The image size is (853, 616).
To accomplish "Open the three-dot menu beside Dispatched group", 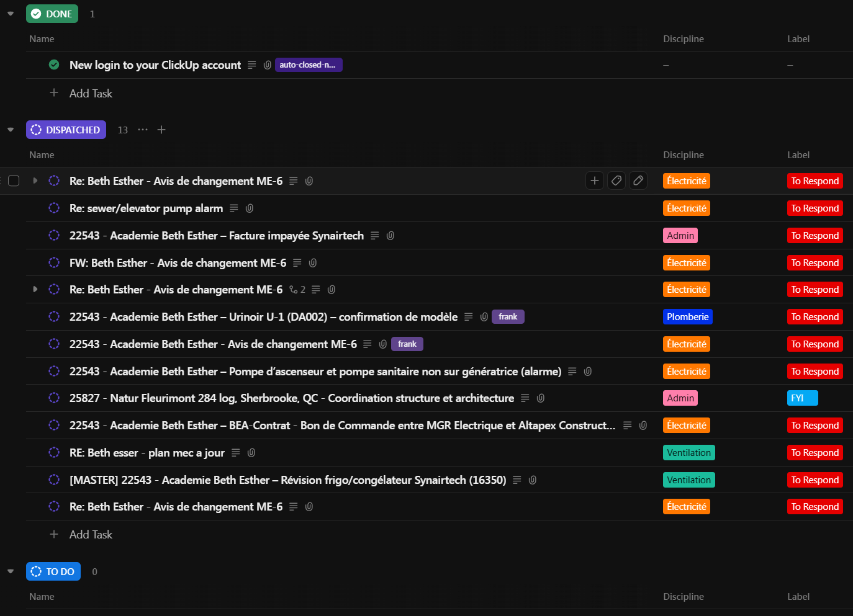I will coord(143,130).
